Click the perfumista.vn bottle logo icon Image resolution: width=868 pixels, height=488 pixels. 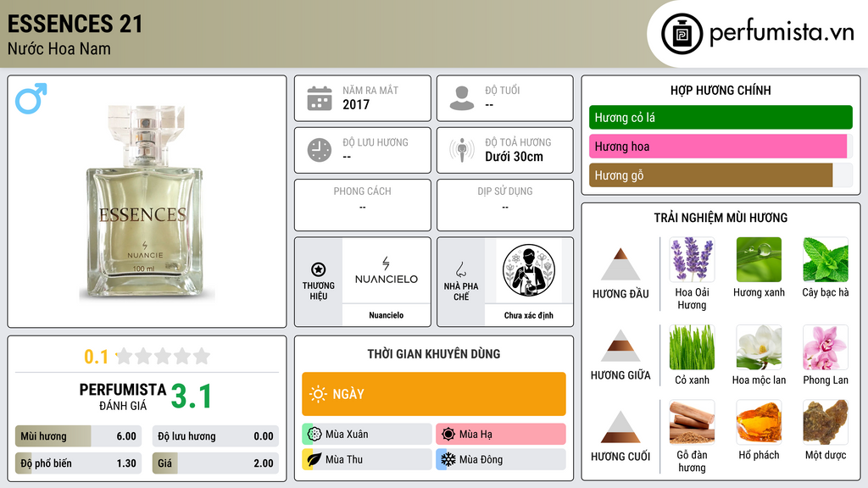click(682, 34)
